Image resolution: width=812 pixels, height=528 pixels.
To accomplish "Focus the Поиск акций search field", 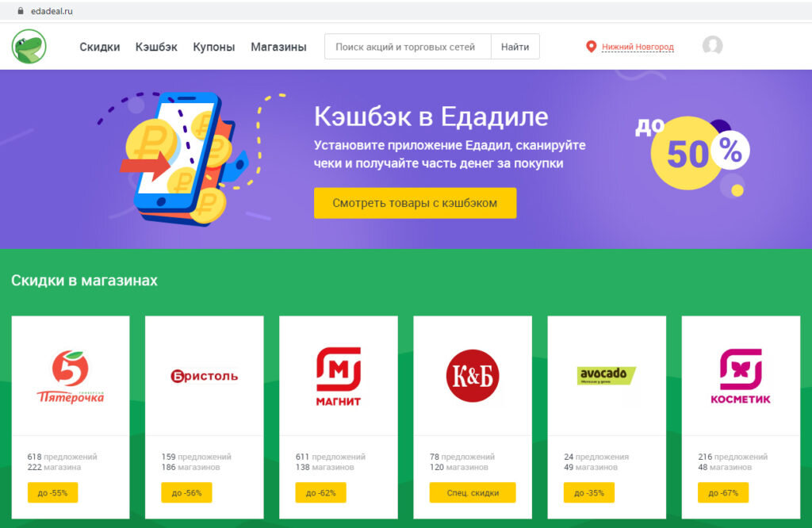I will pyautogui.click(x=408, y=47).
